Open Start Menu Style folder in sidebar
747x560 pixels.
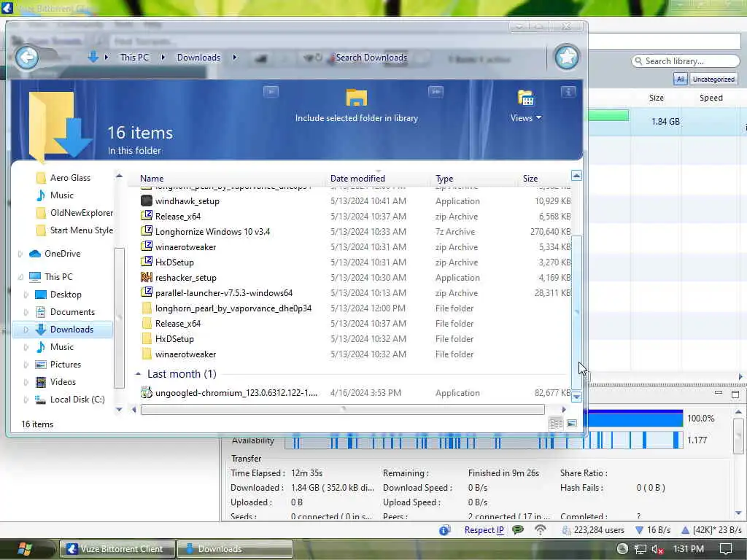click(x=82, y=230)
